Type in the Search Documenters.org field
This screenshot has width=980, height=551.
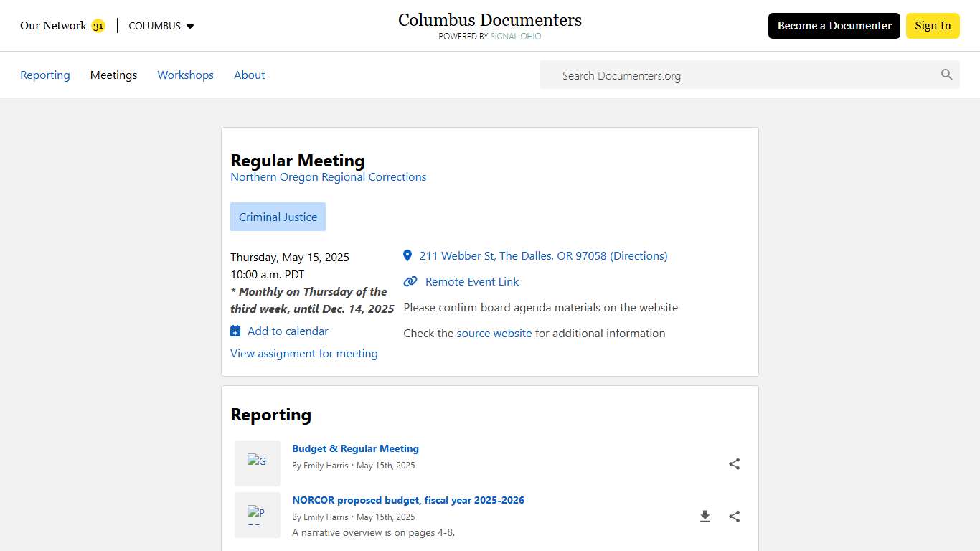pyautogui.click(x=746, y=75)
